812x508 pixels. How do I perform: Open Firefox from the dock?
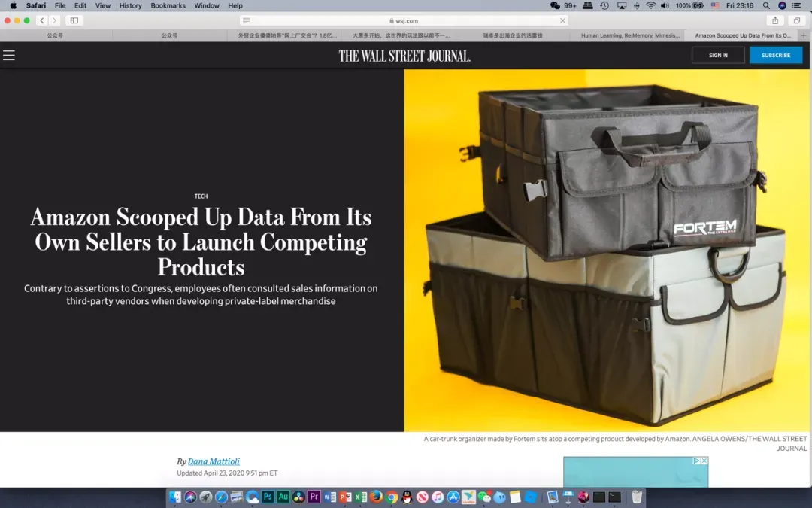coord(376,497)
